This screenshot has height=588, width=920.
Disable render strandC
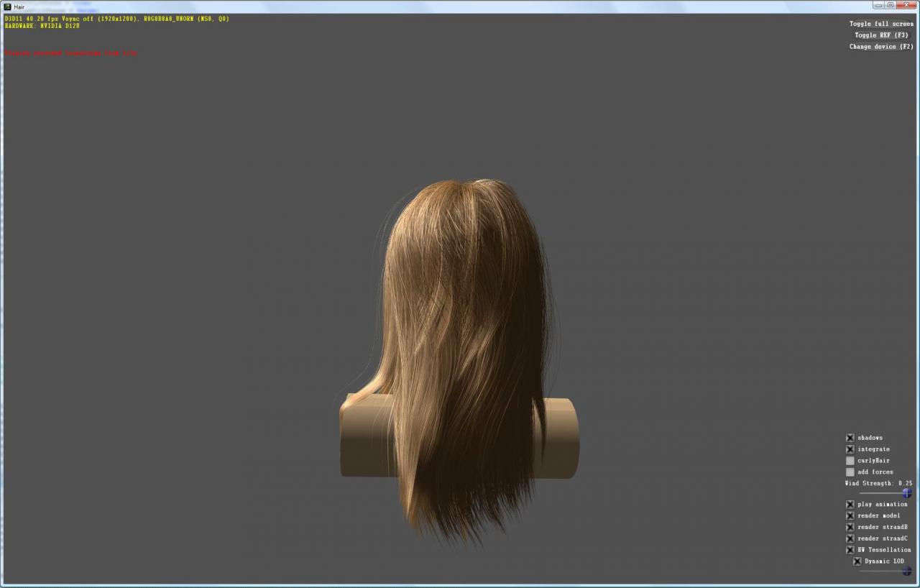point(850,538)
